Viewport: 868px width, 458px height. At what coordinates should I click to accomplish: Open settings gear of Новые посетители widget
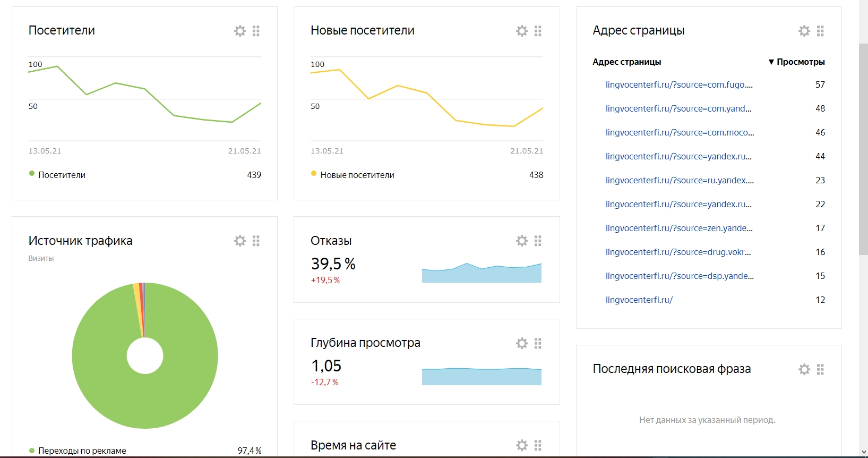(x=522, y=31)
